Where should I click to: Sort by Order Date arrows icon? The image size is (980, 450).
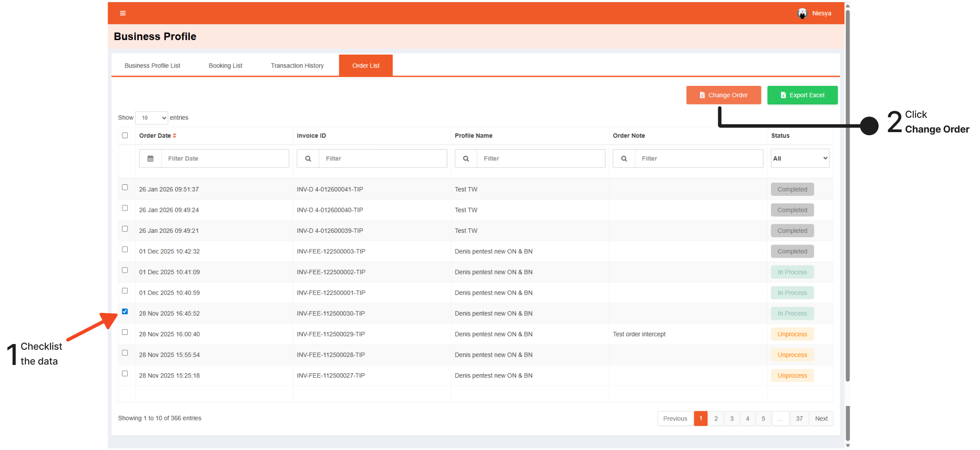[x=174, y=136]
